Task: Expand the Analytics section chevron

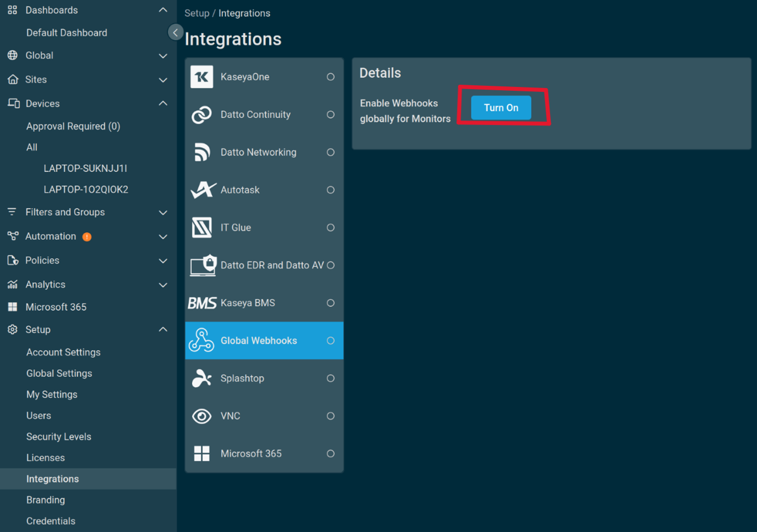Action: [x=163, y=285]
